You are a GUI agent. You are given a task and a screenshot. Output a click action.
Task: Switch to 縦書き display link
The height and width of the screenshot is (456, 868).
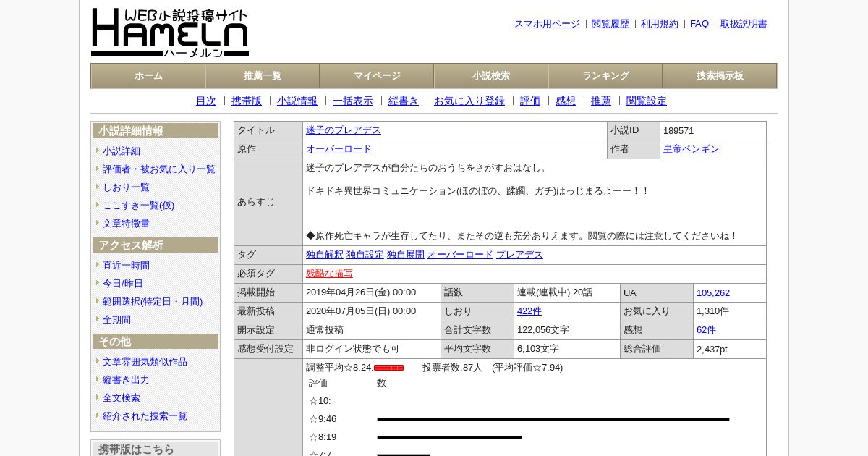[x=404, y=101]
